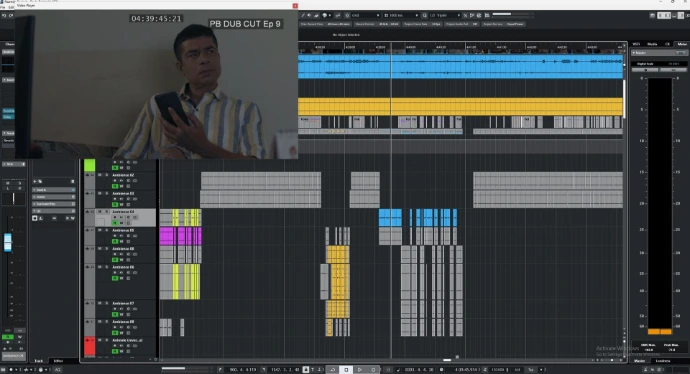Toggle green Read automation on Ambience 02

[115, 186]
